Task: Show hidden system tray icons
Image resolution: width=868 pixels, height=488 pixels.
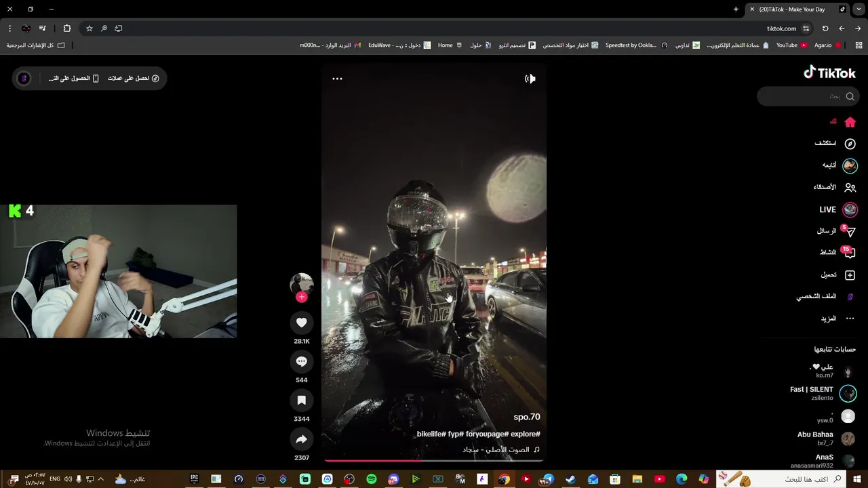Action: point(101,479)
